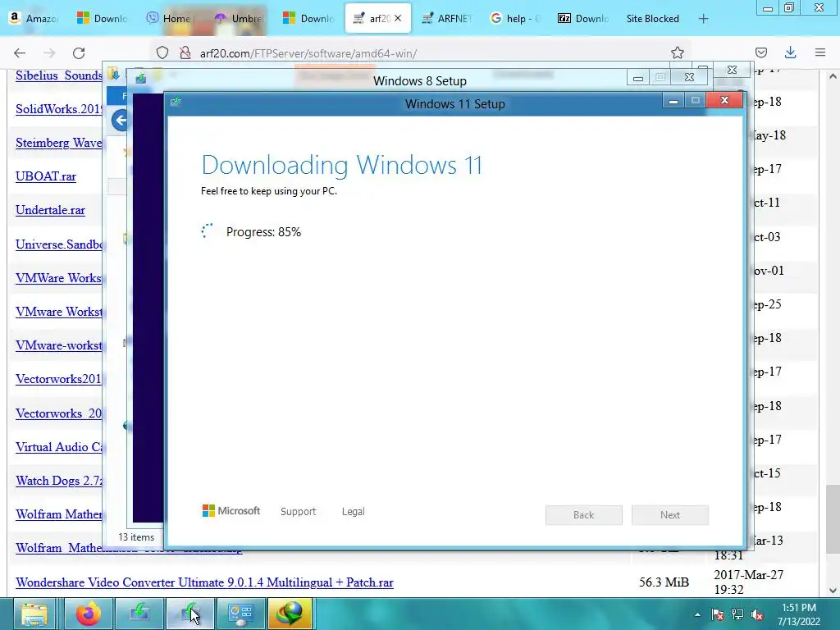Viewport: 840px width, 630px height.
Task: Click the Microsoft logo in setup dialog
Action: pos(231,511)
